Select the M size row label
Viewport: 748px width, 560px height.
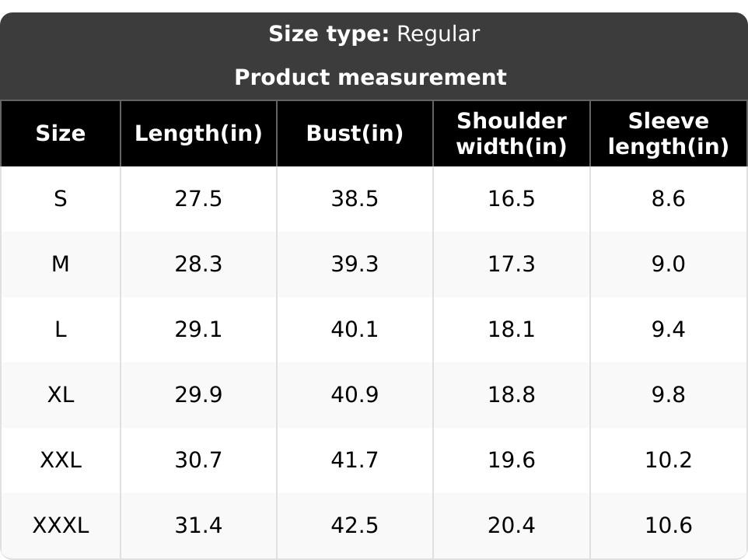tap(61, 264)
